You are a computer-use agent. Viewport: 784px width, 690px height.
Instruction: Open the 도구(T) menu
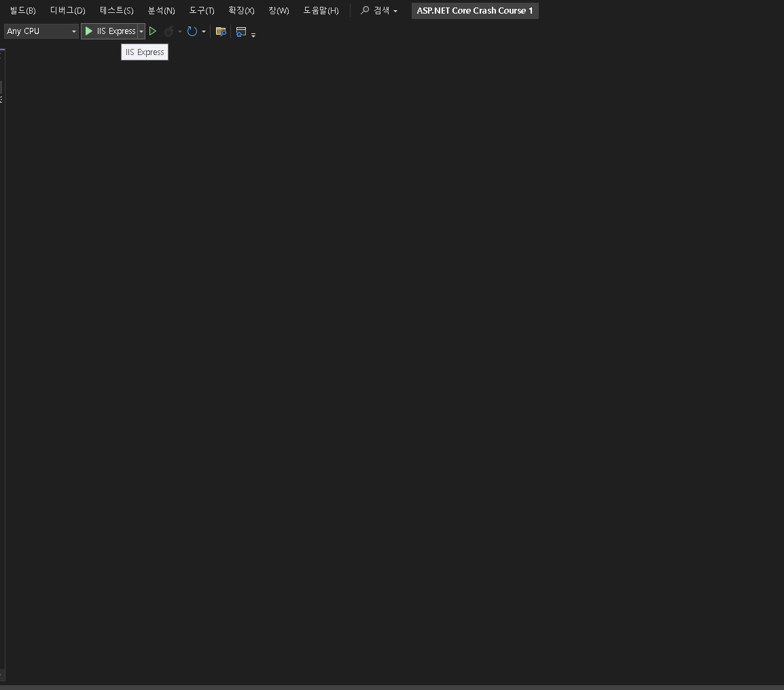click(202, 10)
